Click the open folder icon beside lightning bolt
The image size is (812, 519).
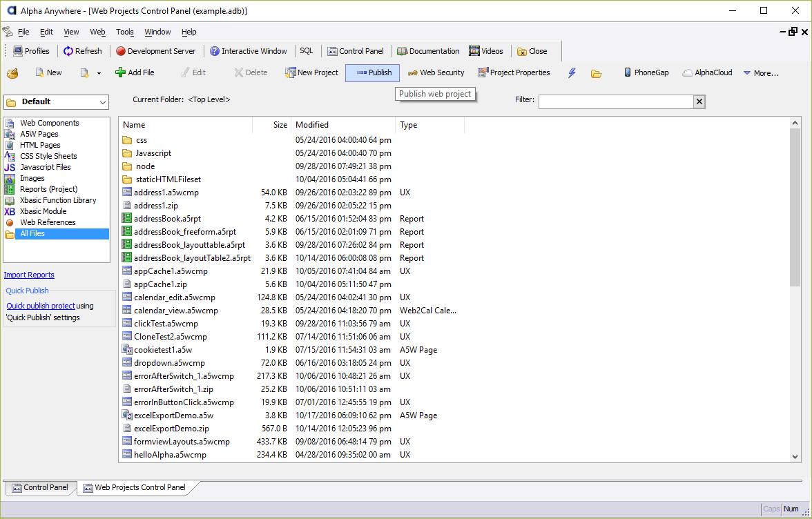click(x=596, y=73)
